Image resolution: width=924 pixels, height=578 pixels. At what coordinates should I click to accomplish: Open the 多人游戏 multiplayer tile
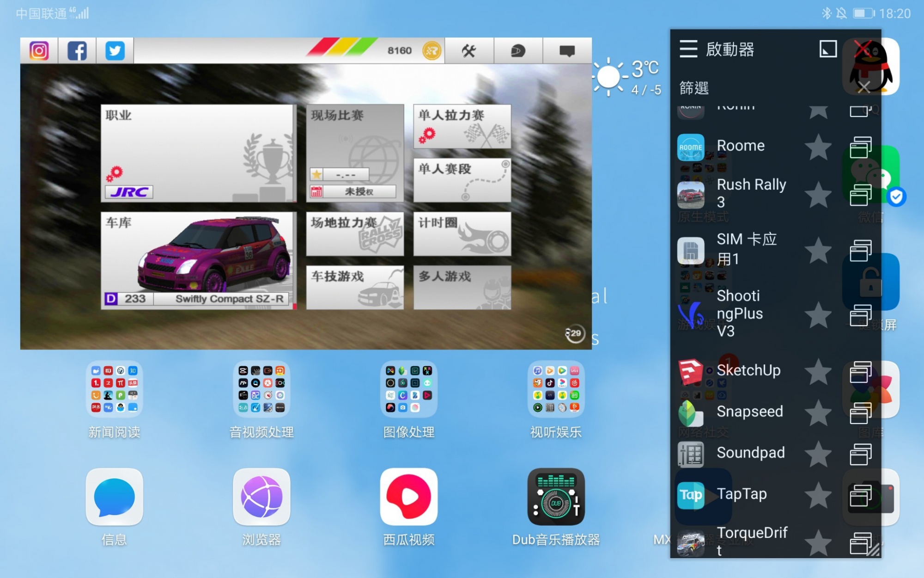[462, 287]
